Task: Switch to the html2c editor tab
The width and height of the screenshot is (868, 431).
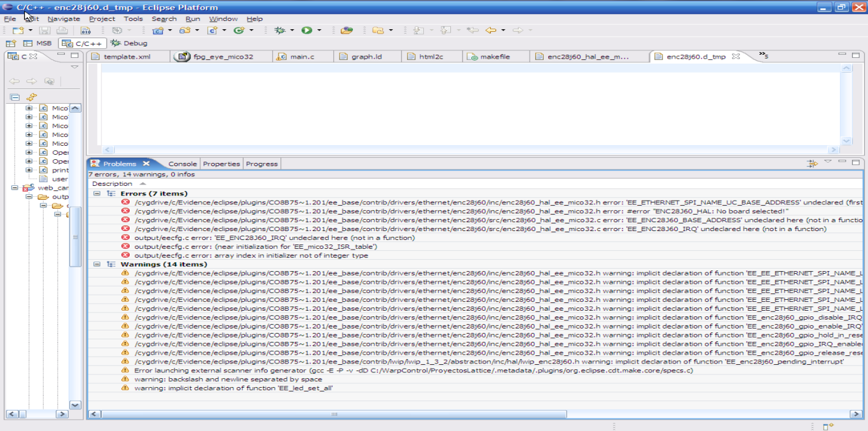Action: 431,57
